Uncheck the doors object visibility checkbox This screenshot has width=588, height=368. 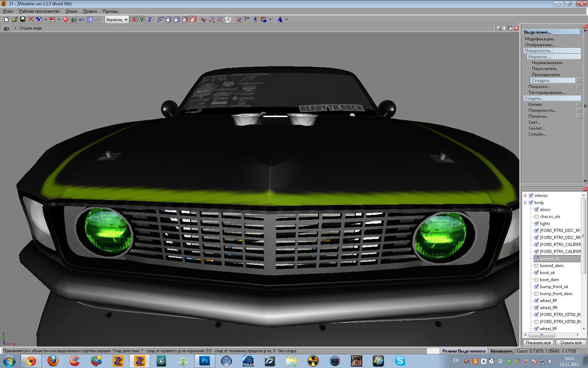tap(536, 210)
